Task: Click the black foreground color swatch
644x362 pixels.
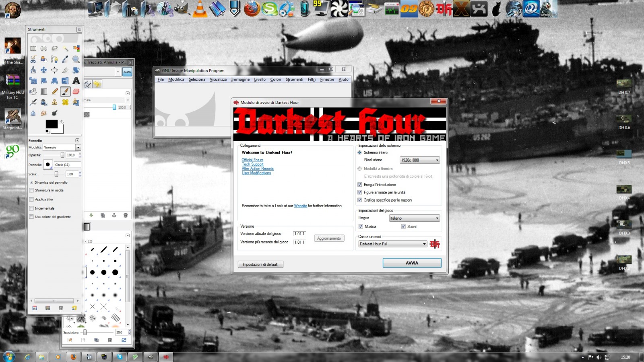Action: [52, 124]
